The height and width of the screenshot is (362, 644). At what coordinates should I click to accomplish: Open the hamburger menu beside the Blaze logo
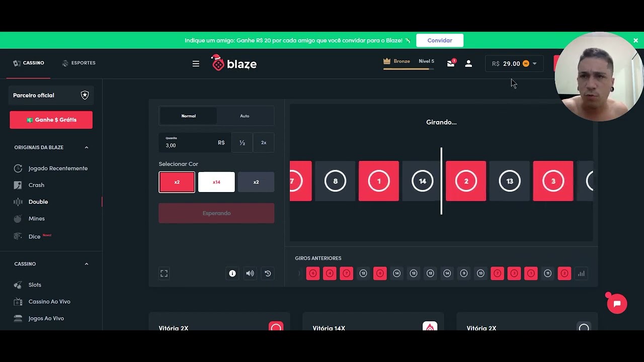coord(196,64)
